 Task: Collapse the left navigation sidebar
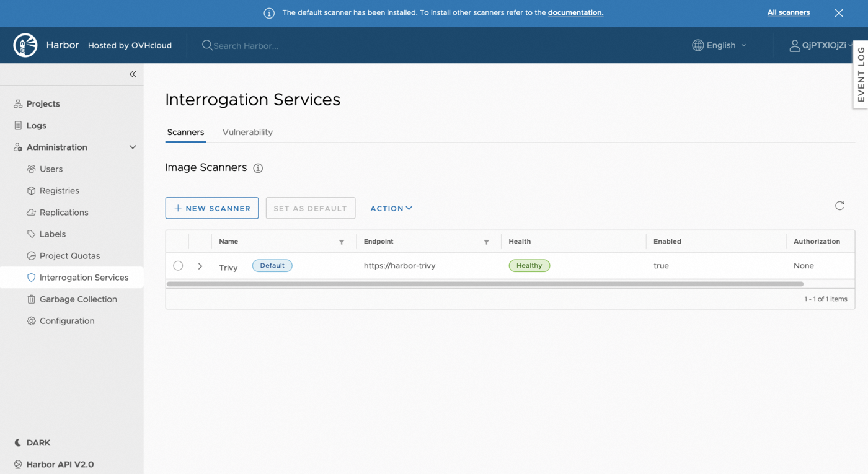point(133,74)
